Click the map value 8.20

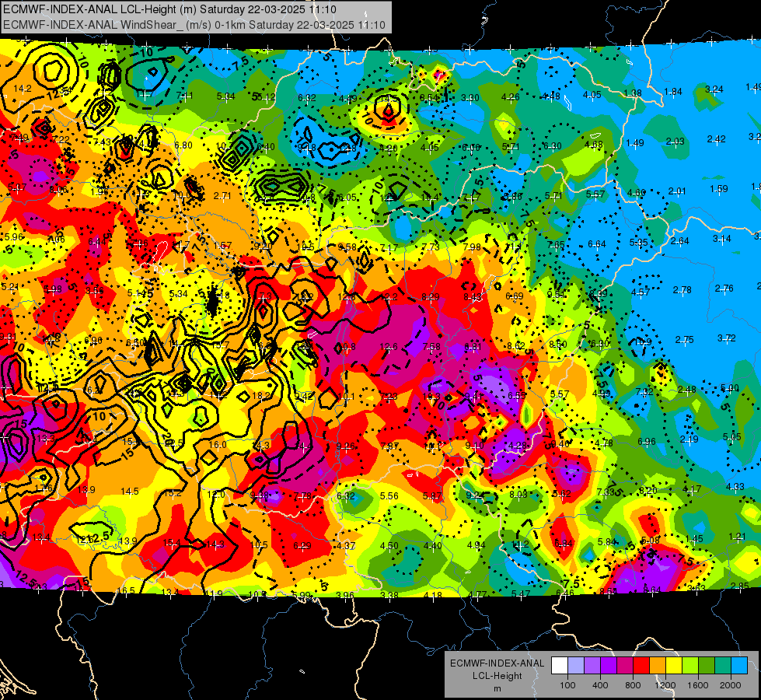click(x=648, y=491)
